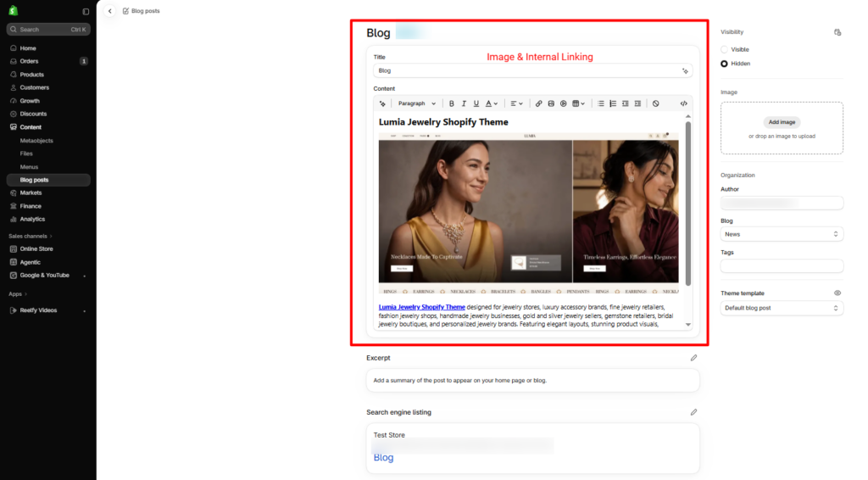Open the Online Store sales channel
This screenshot has height=480, width=868.
[48, 249]
